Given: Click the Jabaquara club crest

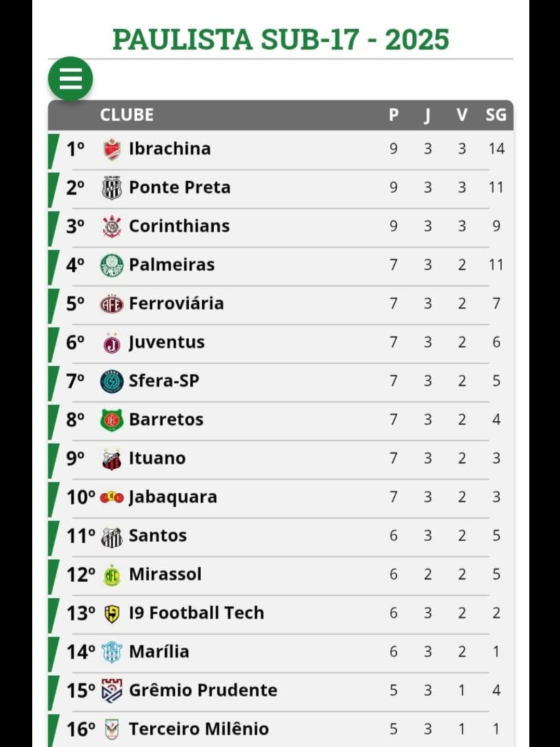Looking at the screenshot, I should click(x=112, y=497).
